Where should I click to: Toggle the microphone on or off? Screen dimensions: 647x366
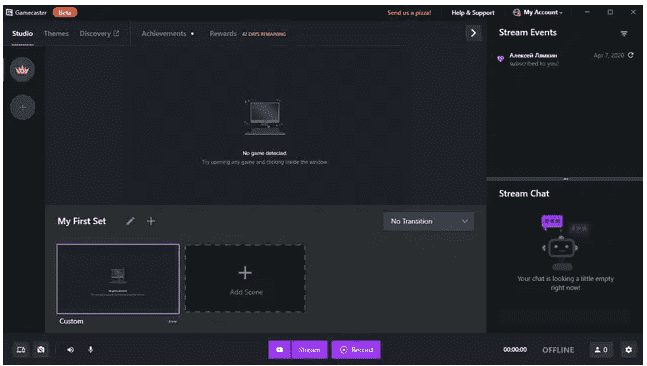coord(90,349)
